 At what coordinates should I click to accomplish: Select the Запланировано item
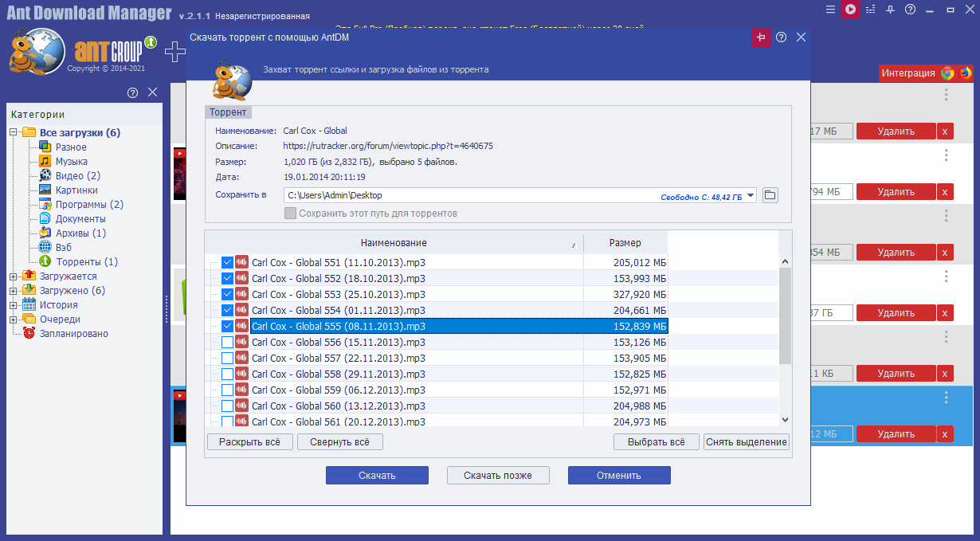pyautogui.click(x=73, y=334)
